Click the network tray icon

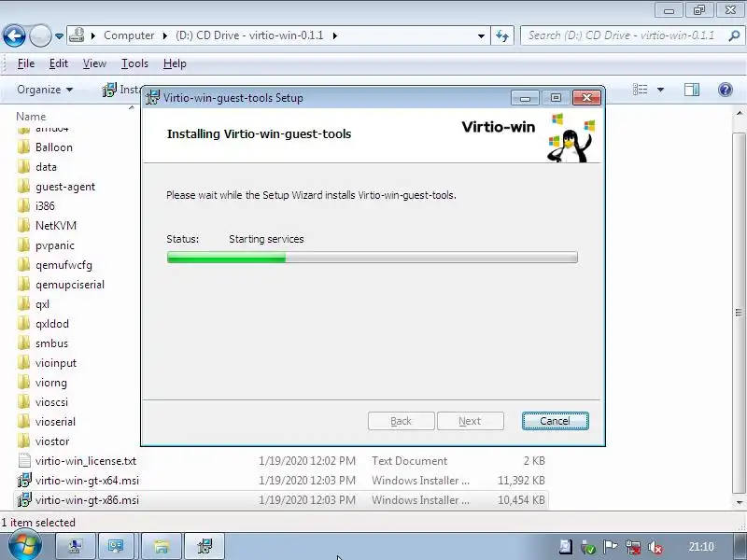tap(633, 547)
